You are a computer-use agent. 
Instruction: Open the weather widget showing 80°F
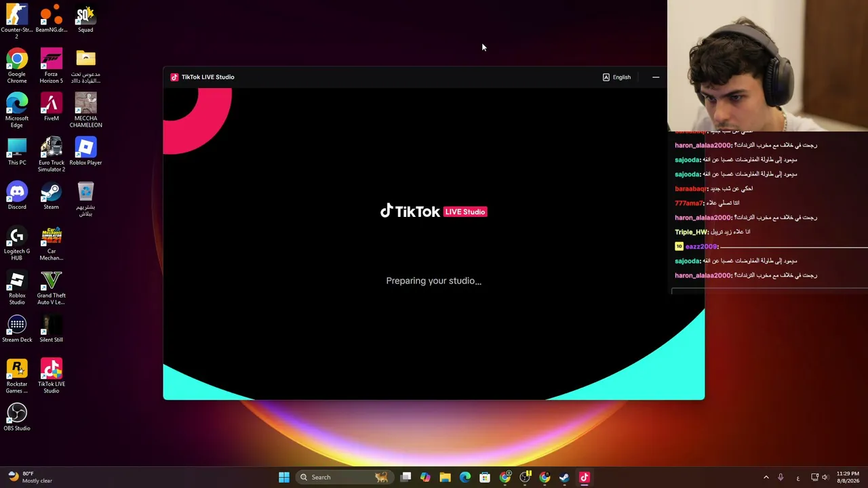coord(28,477)
